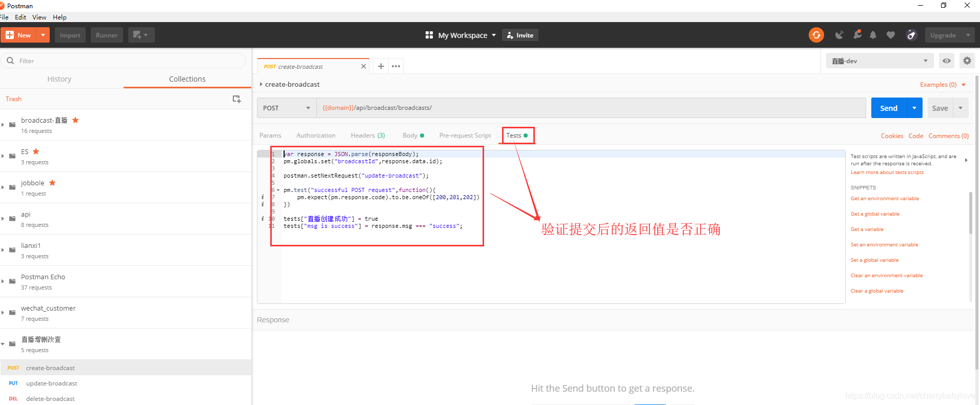
Task: Add a new request tab with plus
Action: tap(381, 66)
